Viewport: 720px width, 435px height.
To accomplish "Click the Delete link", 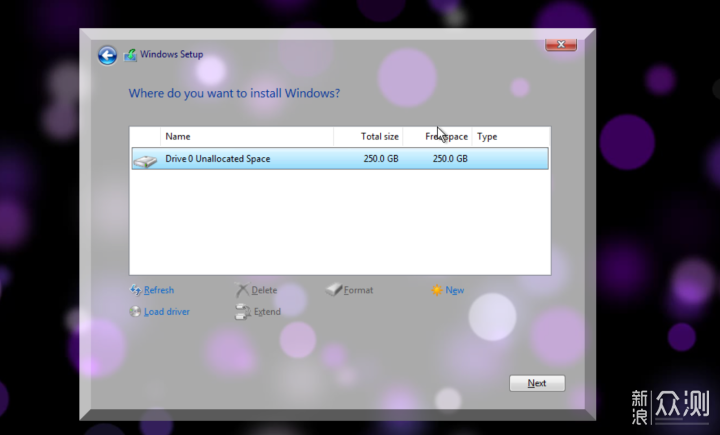I will click(x=264, y=290).
